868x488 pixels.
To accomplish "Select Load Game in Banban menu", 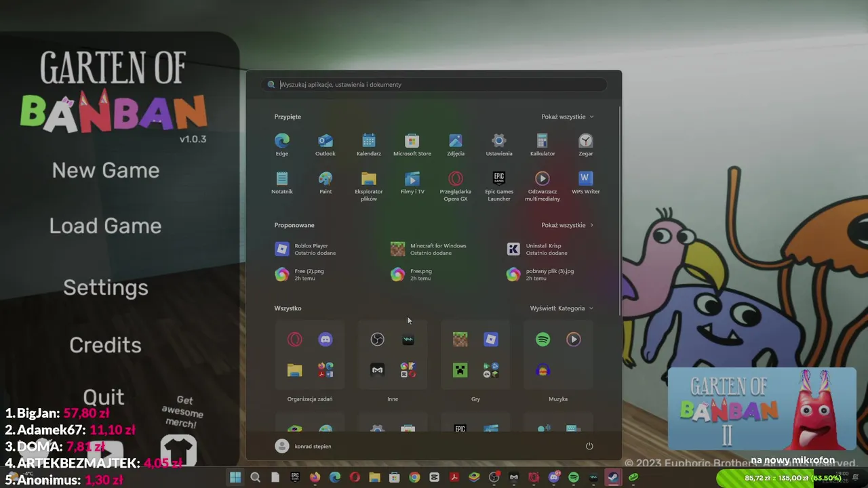I will tap(106, 226).
